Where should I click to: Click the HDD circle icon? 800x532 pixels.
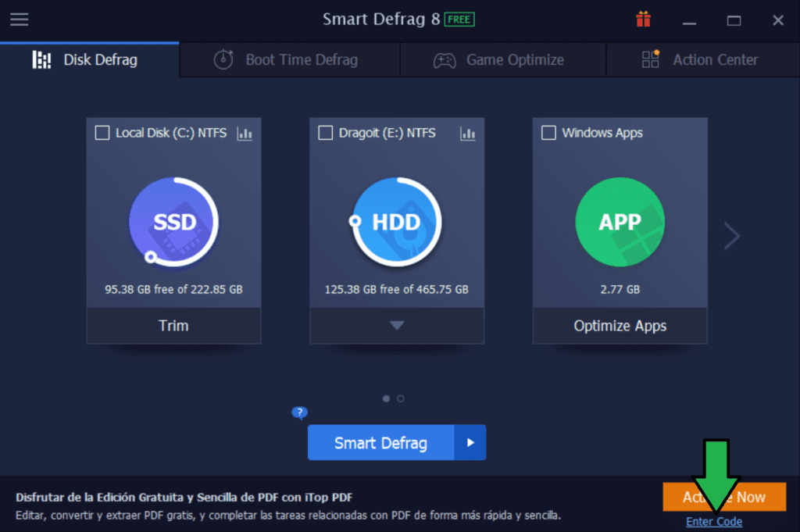pos(396,222)
